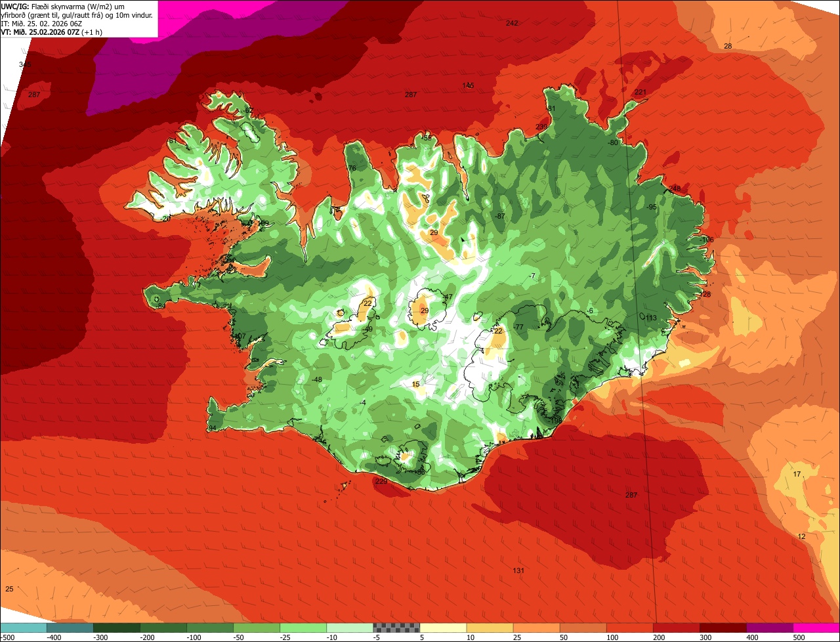
Task: Select the -50 to -25 green legend swatch
Action: (257, 627)
